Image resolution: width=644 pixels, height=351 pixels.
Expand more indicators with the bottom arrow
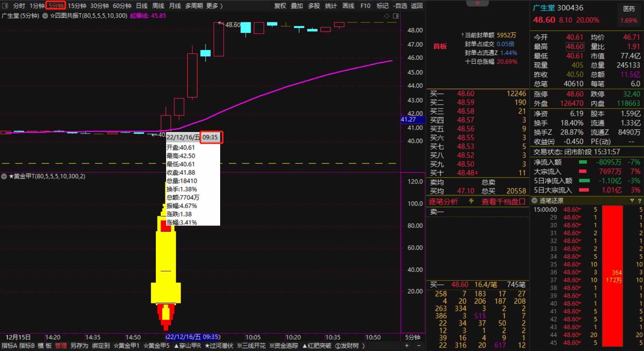[x=364, y=346]
